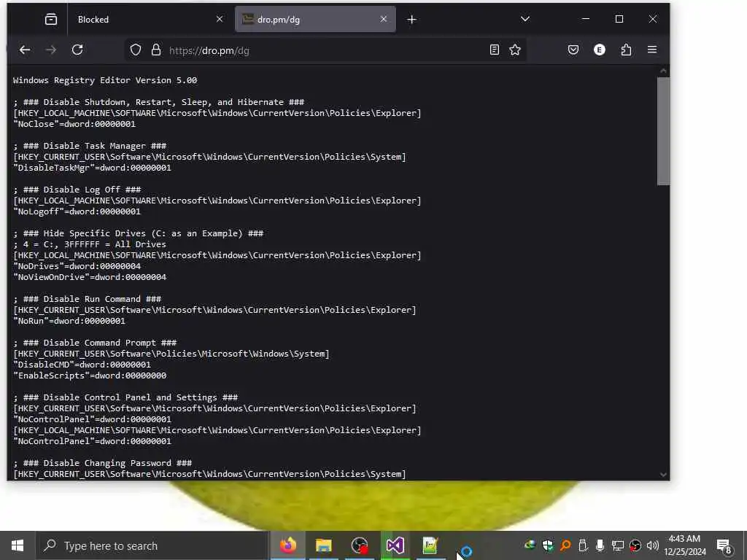Open a new tab with plus button
The width and height of the screenshot is (747, 560).
pyautogui.click(x=412, y=20)
